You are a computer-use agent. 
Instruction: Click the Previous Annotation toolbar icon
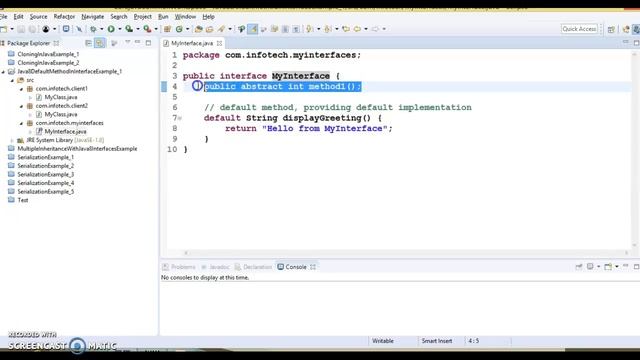[328, 29]
